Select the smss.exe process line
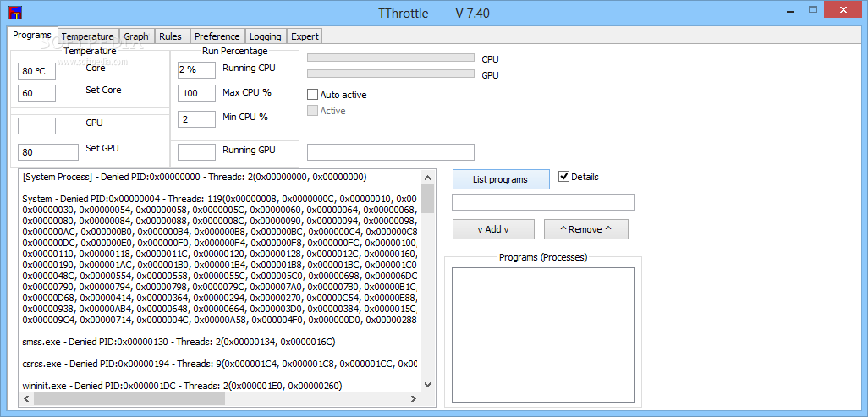This screenshot has height=417, width=868. click(179, 342)
